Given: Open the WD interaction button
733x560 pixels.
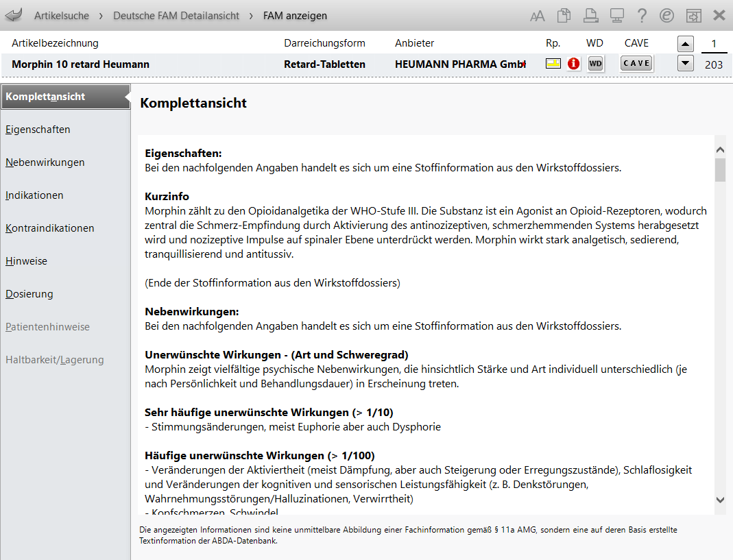Looking at the screenshot, I should [x=595, y=64].
